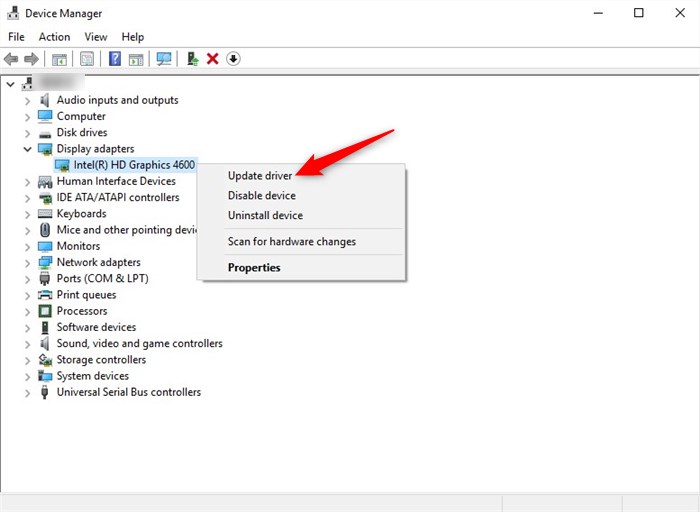Image resolution: width=700 pixels, height=512 pixels.
Task: Expand the System devices chevron
Action: pos(28,377)
